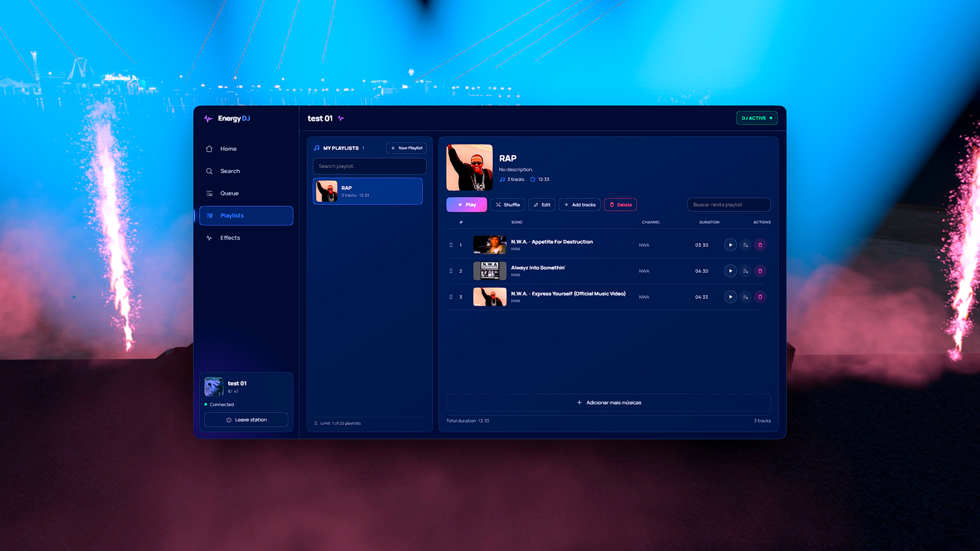This screenshot has height=551, width=980.
Task: Click the Home house icon
Action: point(209,149)
